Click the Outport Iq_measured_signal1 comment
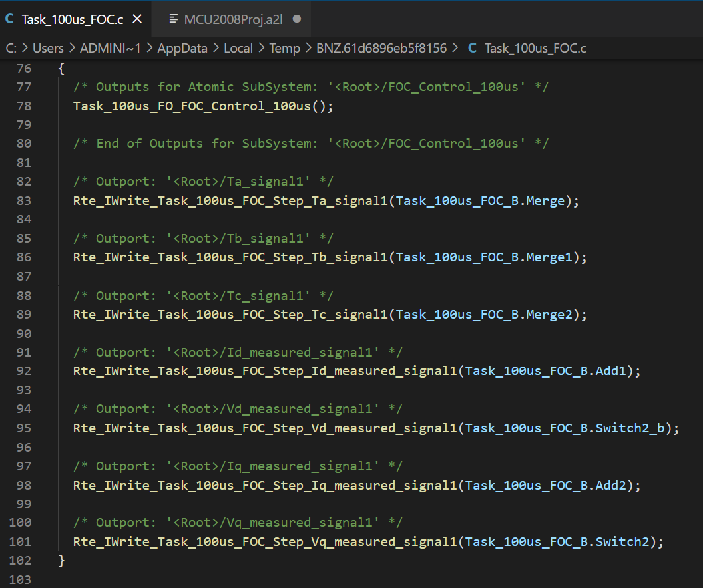The height and width of the screenshot is (588, 703). [238, 466]
